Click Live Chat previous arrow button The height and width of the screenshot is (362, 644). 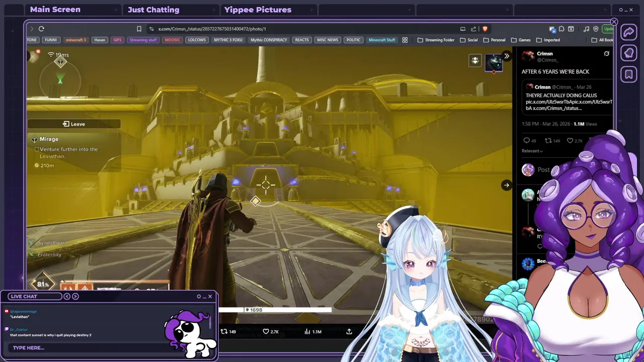[x=67, y=297]
